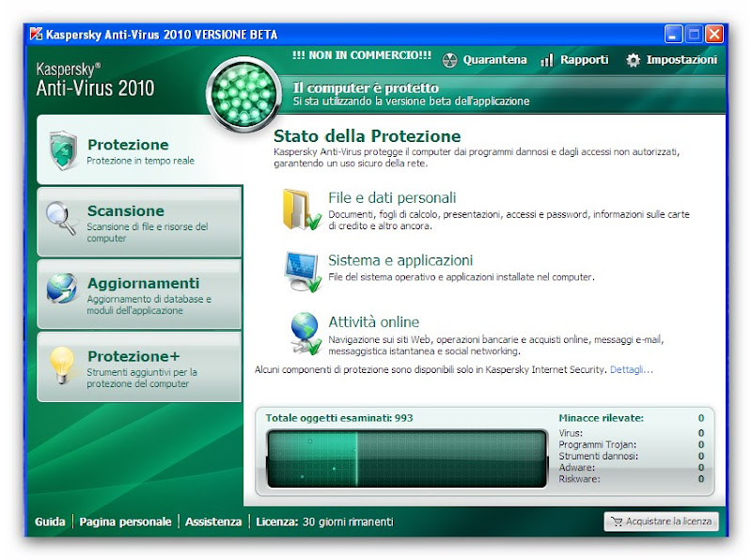Select the Protezione+ tab
Screen dimensions: 752x560
(139, 367)
